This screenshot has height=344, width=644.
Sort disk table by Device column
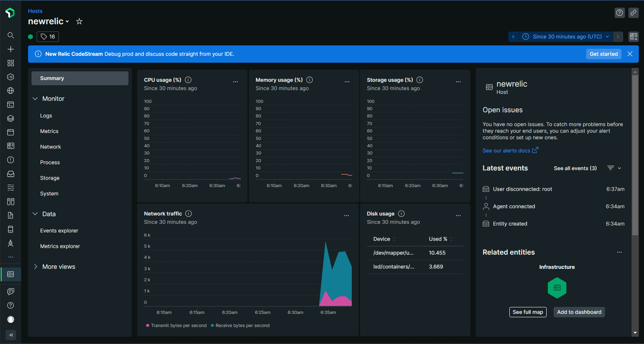tap(384, 239)
